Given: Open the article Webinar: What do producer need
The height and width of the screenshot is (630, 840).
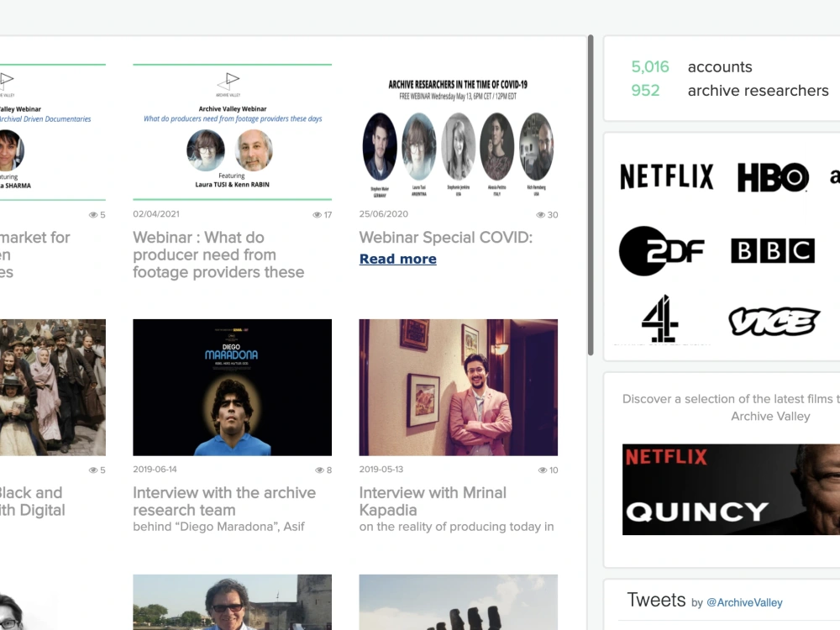Looking at the screenshot, I should (218, 255).
